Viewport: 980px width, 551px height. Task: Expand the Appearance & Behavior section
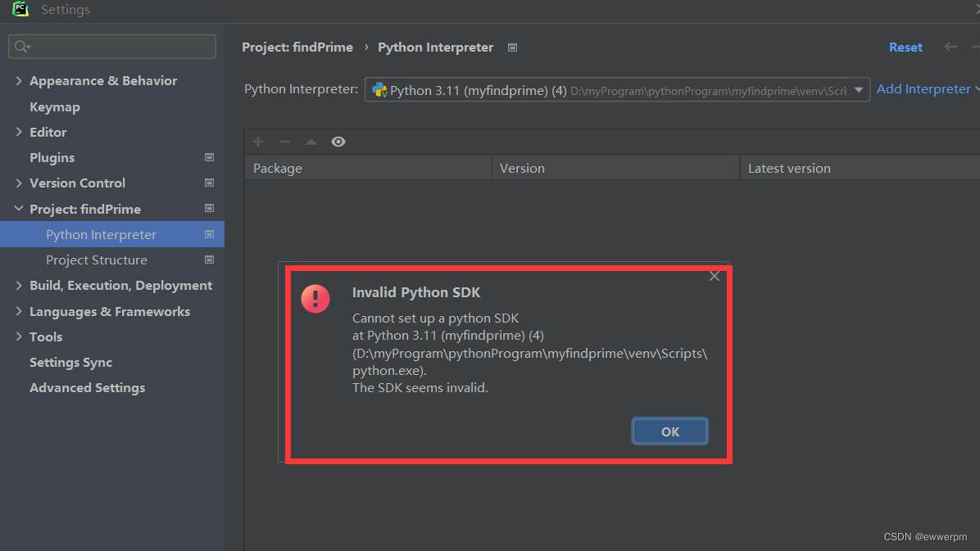coord(18,80)
